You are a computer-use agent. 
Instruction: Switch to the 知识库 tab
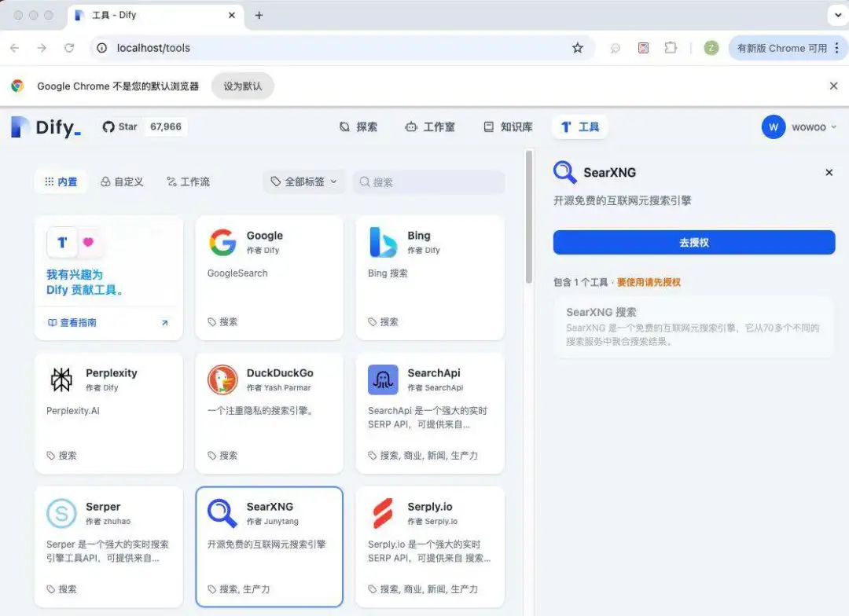(x=508, y=127)
